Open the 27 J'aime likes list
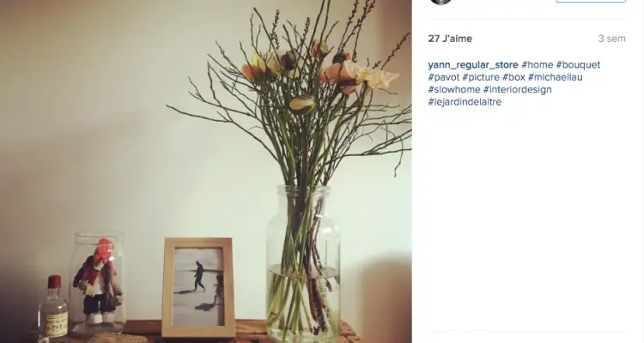This screenshot has height=343, width=644. [x=450, y=39]
